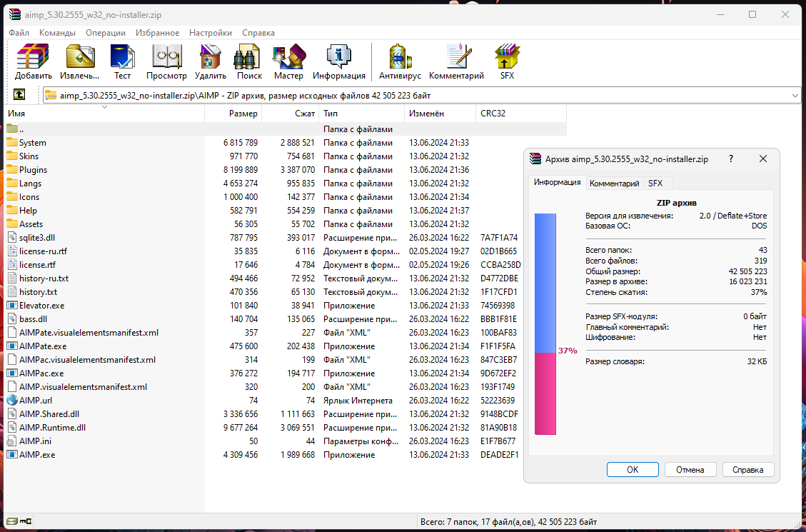Select the AIMP.Shared.dll file name
Viewport: 806px width, 532px height.
pyautogui.click(x=49, y=413)
